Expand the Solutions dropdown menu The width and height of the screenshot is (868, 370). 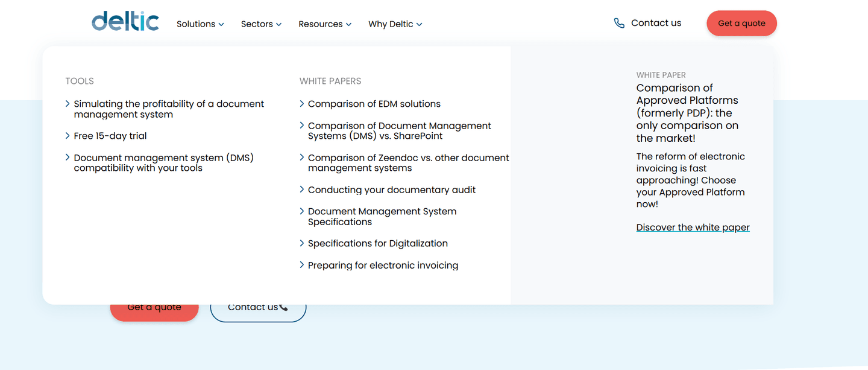point(200,24)
